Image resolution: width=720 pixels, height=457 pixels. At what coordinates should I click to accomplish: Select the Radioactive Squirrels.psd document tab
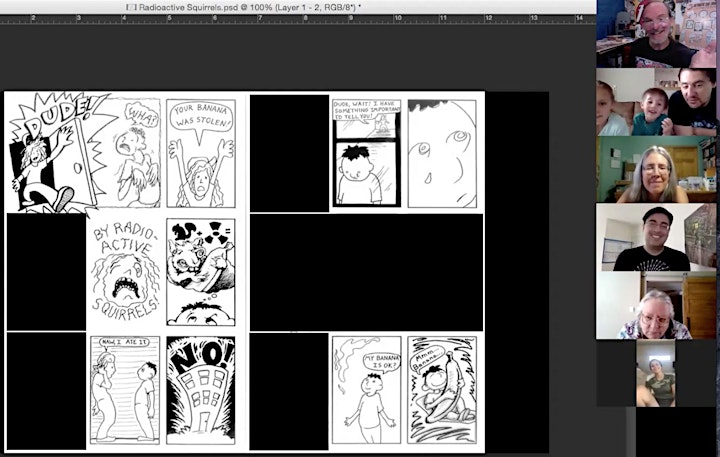244,7
